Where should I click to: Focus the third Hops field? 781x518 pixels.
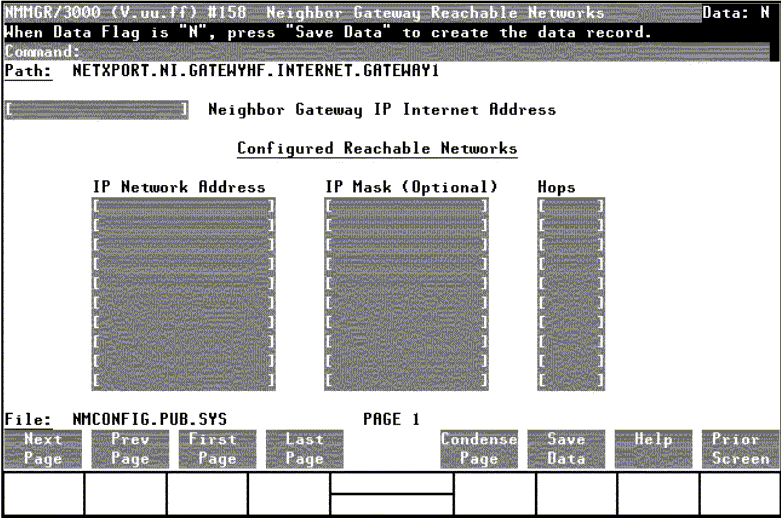[x=571, y=245]
